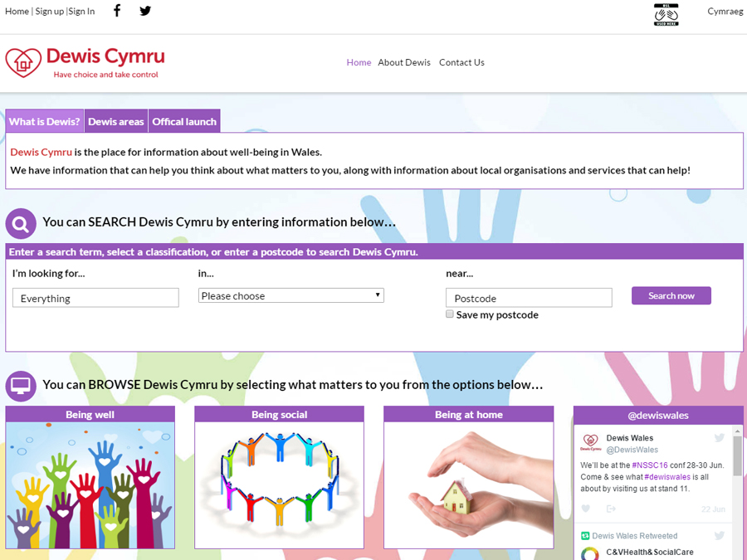Screen dimensions: 747x560
Task: Share the Dewis Wales tweet via share icon
Action: pos(611,509)
